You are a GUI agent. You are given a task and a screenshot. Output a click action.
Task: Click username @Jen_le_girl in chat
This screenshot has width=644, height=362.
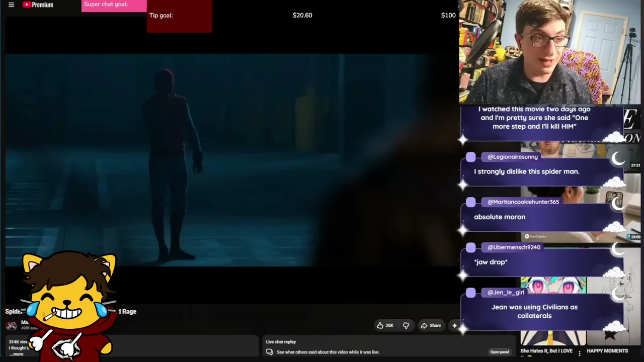pyautogui.click(x=506, y=292)
